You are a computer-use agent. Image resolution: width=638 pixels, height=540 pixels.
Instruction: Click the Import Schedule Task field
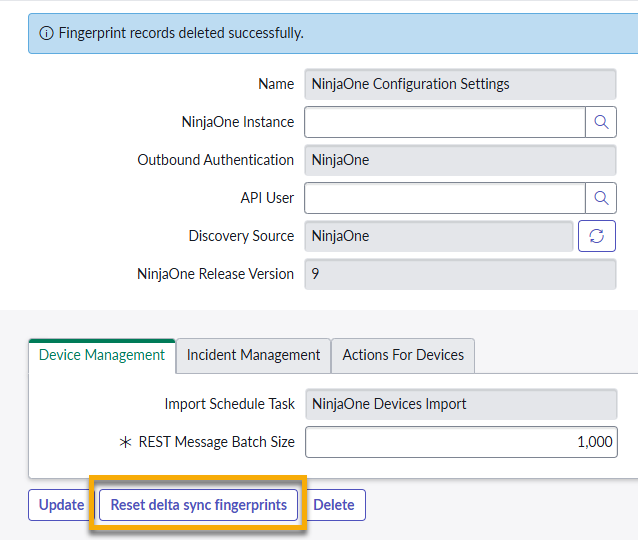pyautogui.click(x=461, y=404)
